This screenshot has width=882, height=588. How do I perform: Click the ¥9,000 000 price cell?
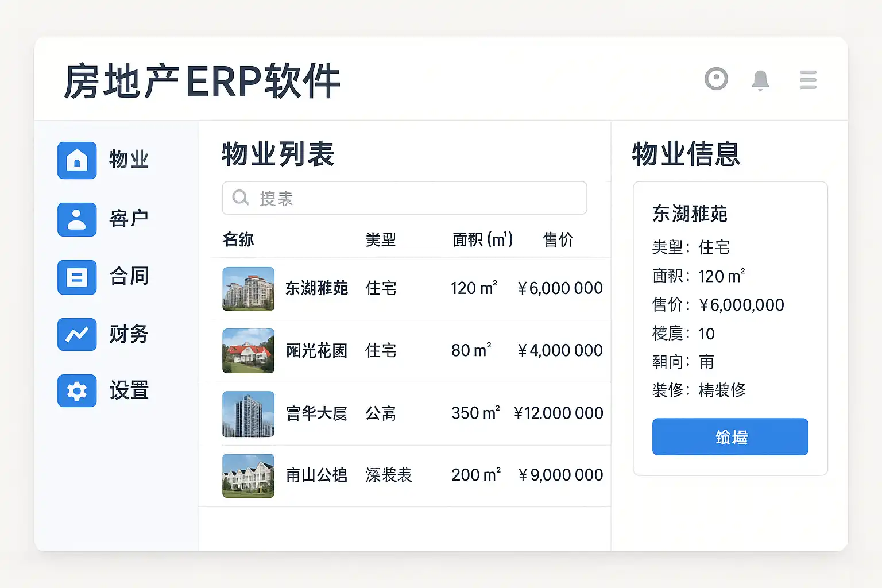(560, 475)
